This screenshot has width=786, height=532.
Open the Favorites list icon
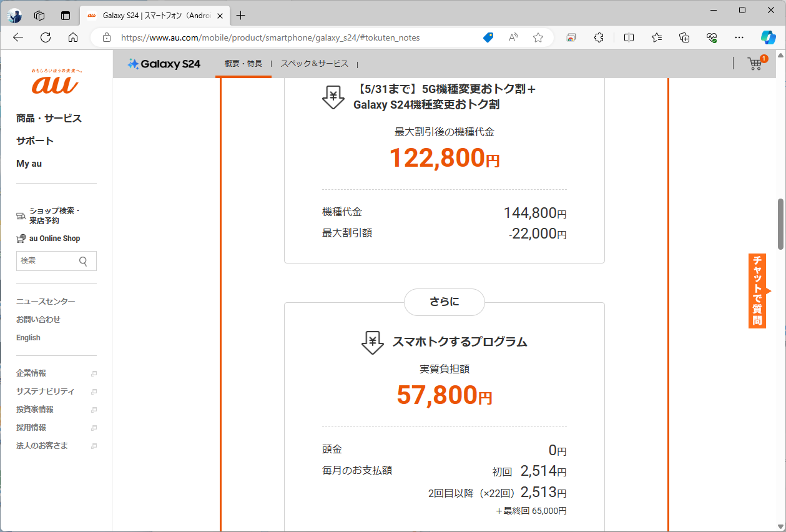click(x=657, y=37)
